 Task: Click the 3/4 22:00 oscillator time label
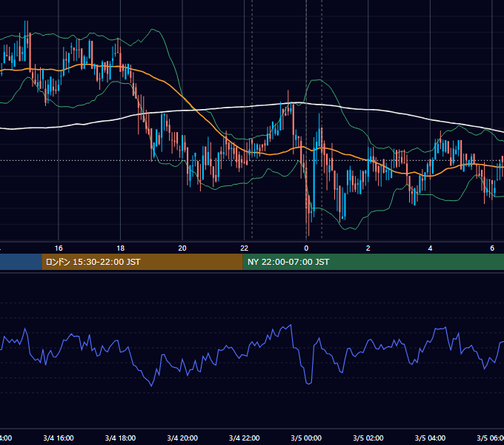[x=245, y=438]
